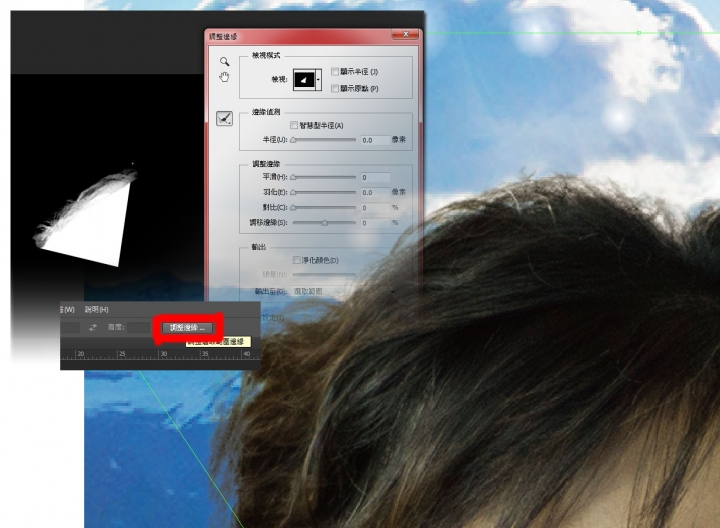
Task: Click the 羽化 value input field
Action: tap(375, 192)
